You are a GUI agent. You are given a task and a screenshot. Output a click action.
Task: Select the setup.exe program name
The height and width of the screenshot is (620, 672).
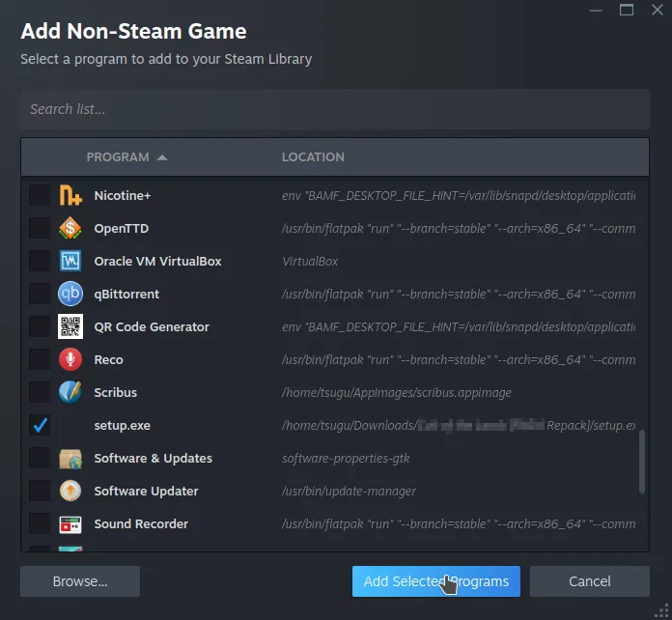[x=123, y=426]
